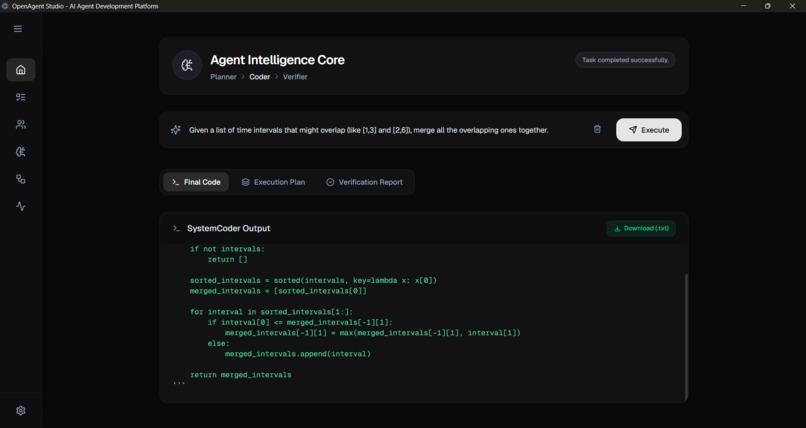Switch to the Execution Plan tab

pyautogui.click(x=273, y=182)
